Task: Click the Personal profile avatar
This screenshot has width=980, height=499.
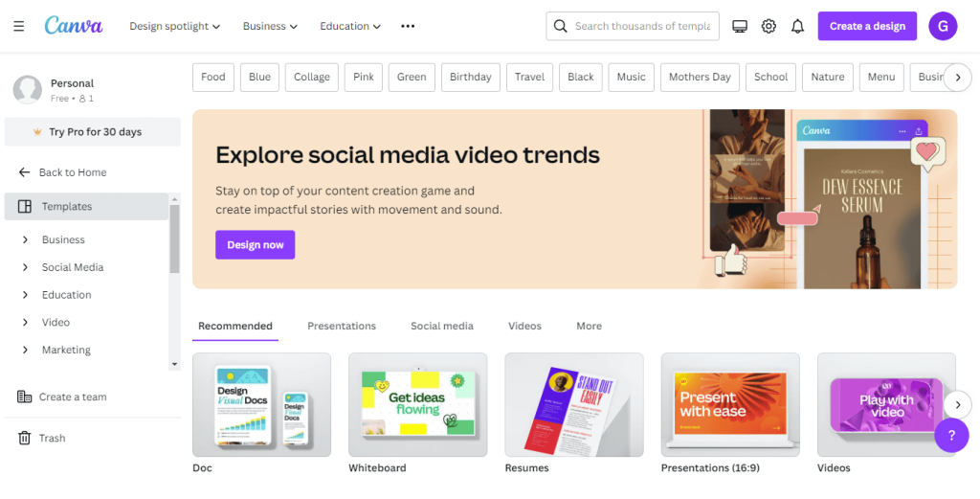Action: pyautogui.click(x=28, y=90)
